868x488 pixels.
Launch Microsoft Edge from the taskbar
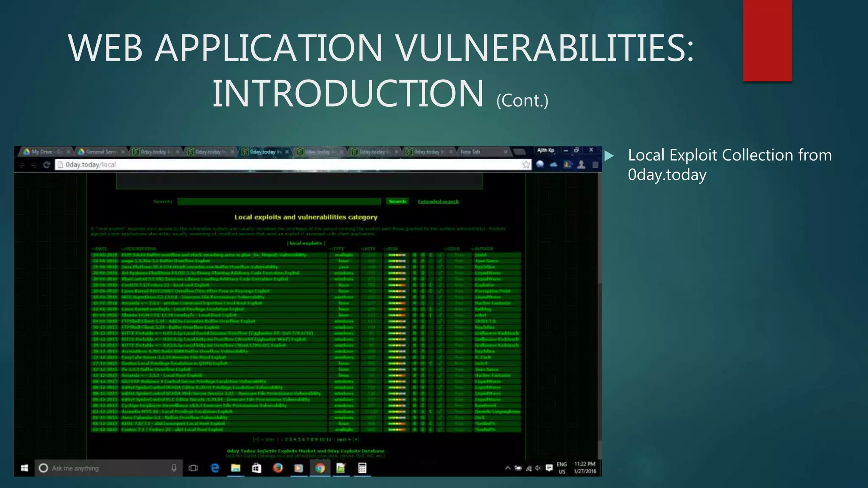(215, 468)
